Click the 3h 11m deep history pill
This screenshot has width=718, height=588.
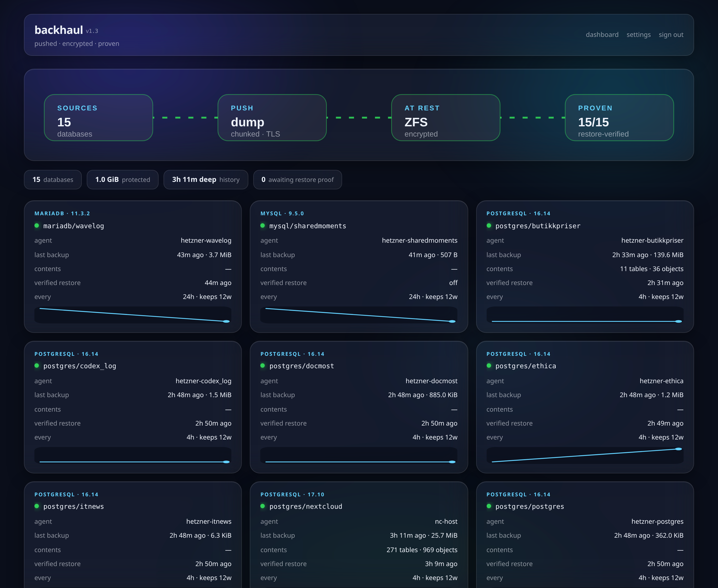tap(206, 180)
